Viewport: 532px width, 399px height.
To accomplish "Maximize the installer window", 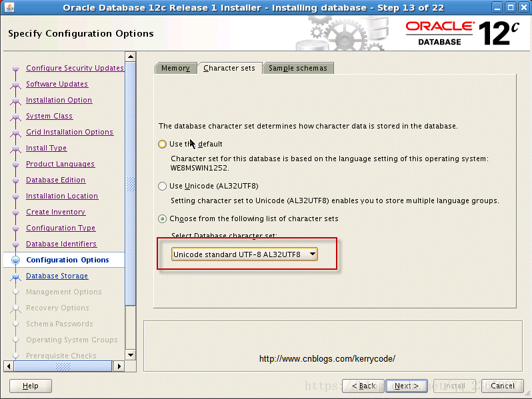I will pyautogui.click(x=510, y=7).
